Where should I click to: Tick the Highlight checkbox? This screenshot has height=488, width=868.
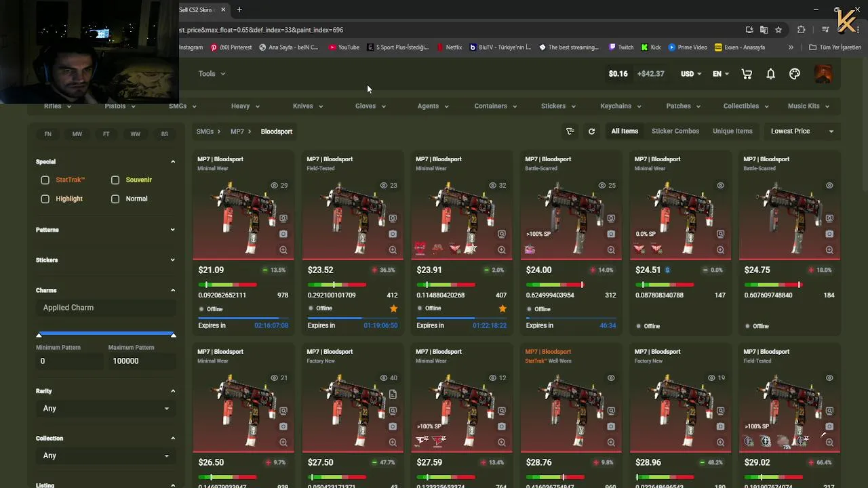[x=45, y=199]
